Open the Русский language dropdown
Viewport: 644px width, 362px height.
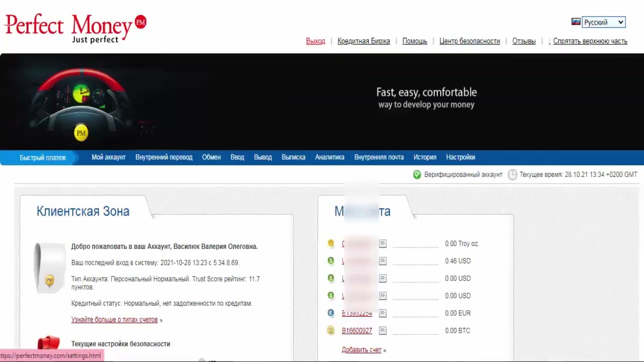604,22
